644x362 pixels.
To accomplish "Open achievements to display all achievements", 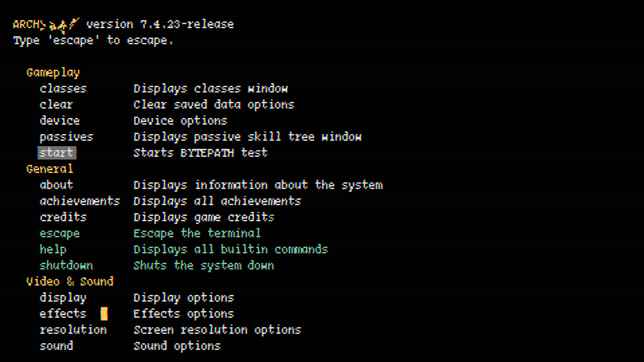I will (79, 201).
